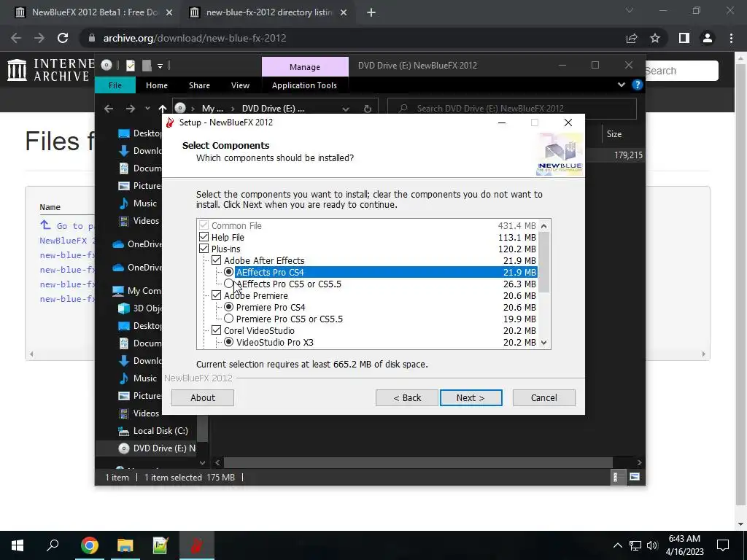
Task: Select AEffects Pro CS4 radio button
Action: [228, 272]
